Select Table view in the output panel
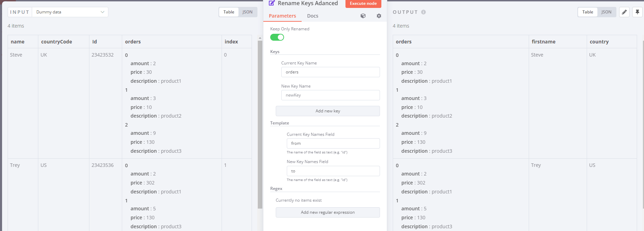Screen dimensions: 644x231 pos(588,12)
